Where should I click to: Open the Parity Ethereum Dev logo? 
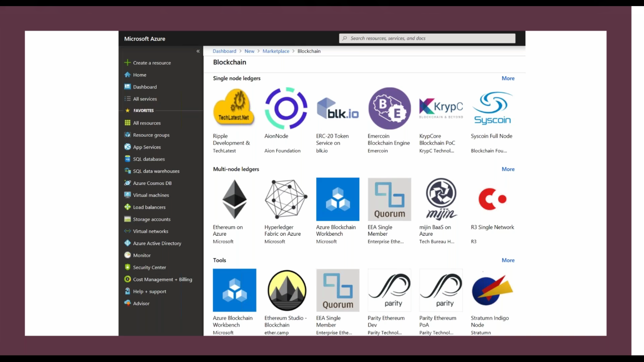[389, 290]
